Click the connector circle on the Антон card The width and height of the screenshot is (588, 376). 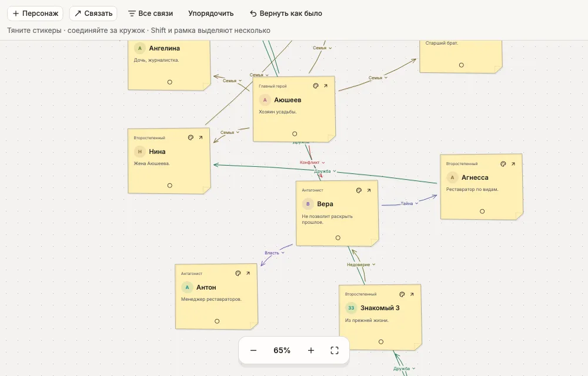[217, 321]
